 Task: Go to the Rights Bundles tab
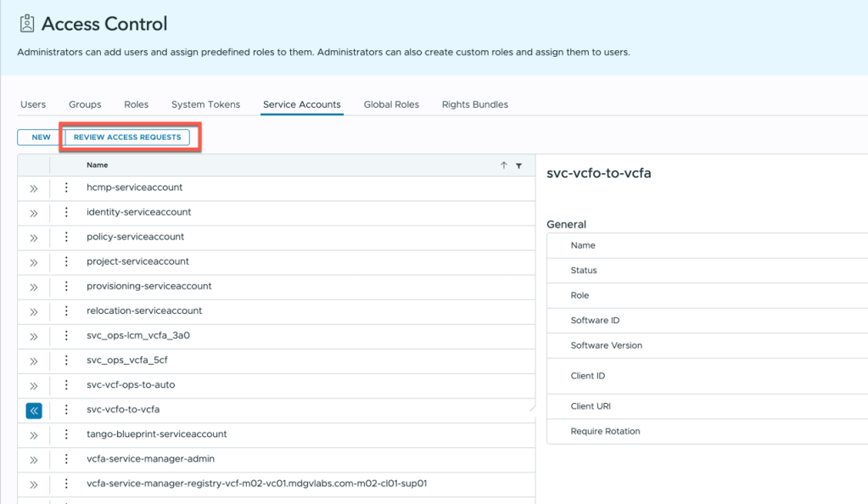pyautogui.click(x=474, y=104)
